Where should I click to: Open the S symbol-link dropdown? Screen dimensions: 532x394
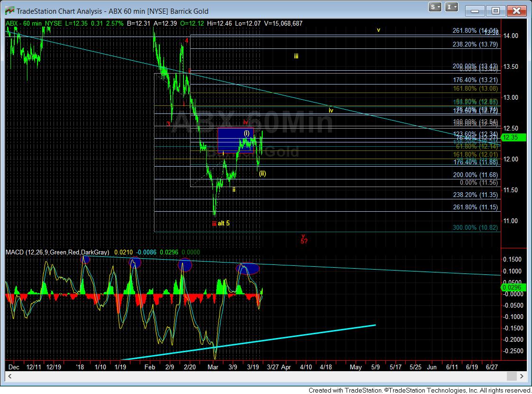click(x=435, y=7)
